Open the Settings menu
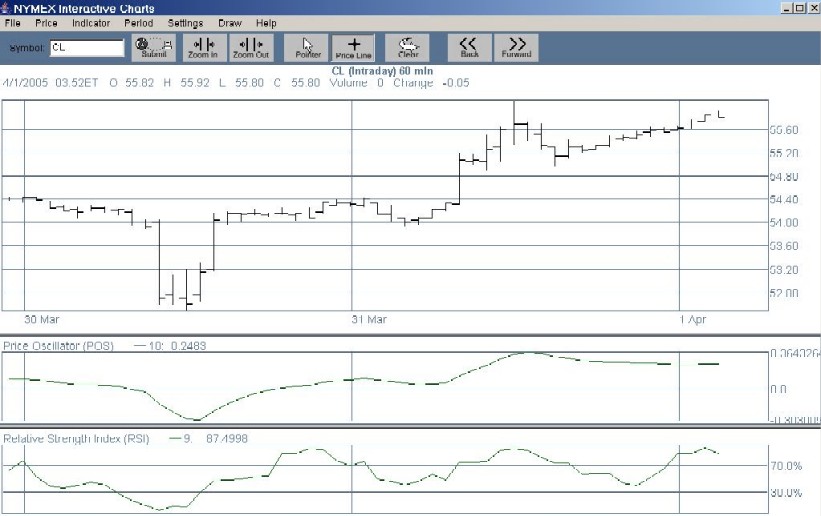This screenshot has width=821, height=516. 185,23
